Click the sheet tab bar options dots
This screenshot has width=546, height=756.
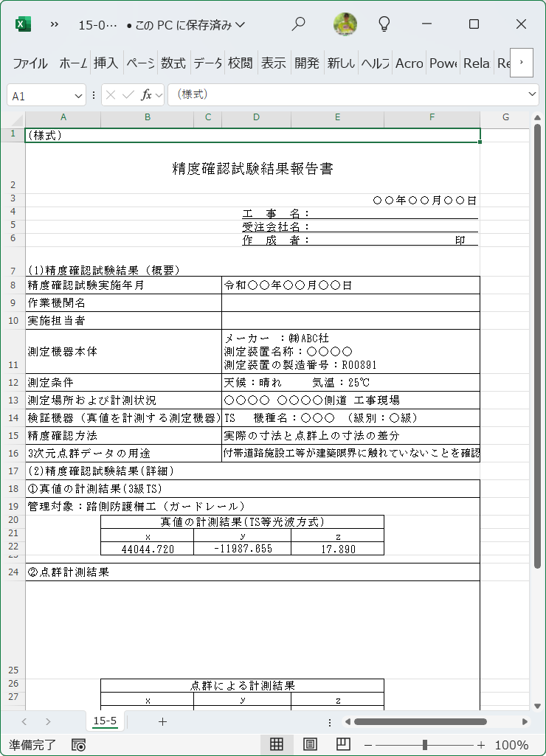[330, 722]
